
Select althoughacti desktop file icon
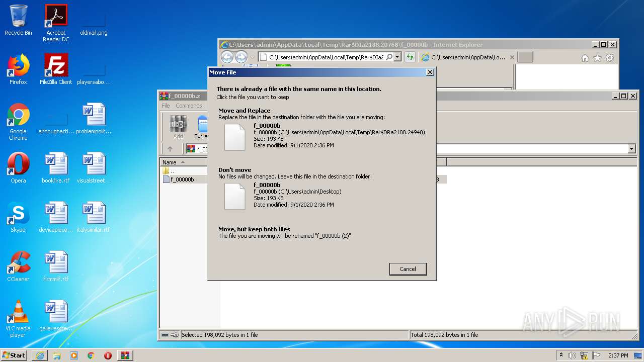click(x=56, y=122)
